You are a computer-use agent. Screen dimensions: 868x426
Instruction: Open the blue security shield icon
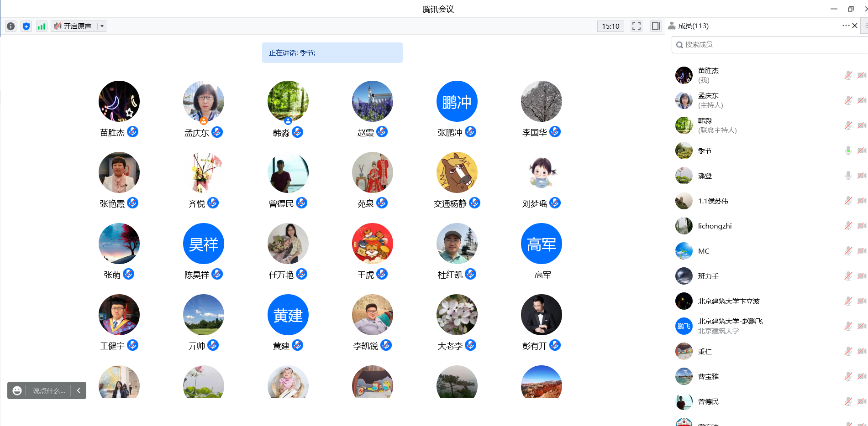(26, 26)
